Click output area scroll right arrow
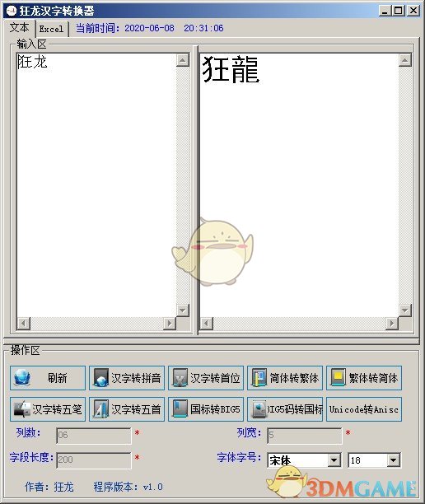Image resolution: width=425 pixels, height=504 pixels. 392,324
